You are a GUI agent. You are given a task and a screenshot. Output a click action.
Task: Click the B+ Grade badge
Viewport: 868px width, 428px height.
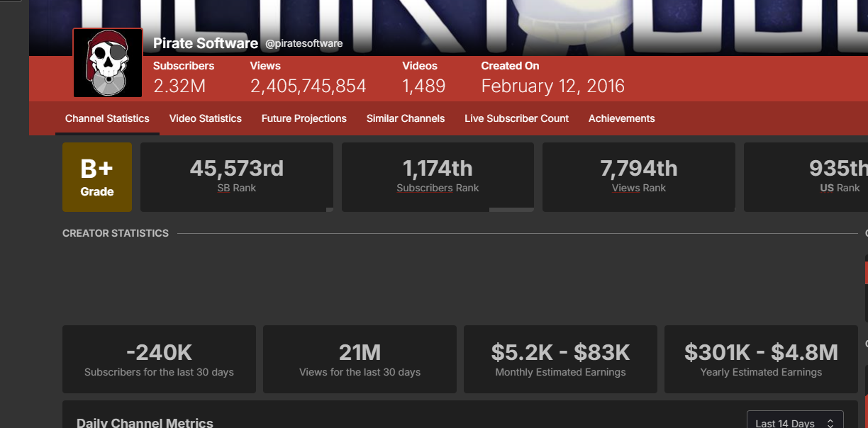pos(97,177)
